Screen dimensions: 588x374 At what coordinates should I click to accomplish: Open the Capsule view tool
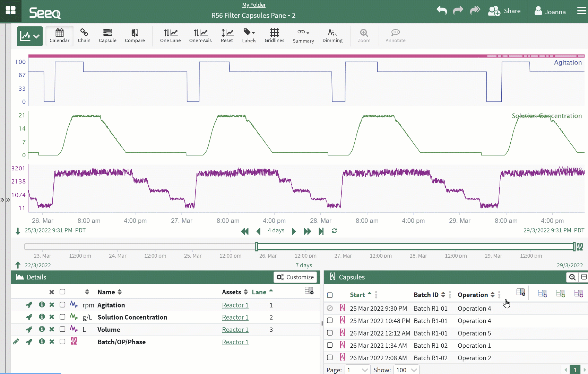[107, 36]
